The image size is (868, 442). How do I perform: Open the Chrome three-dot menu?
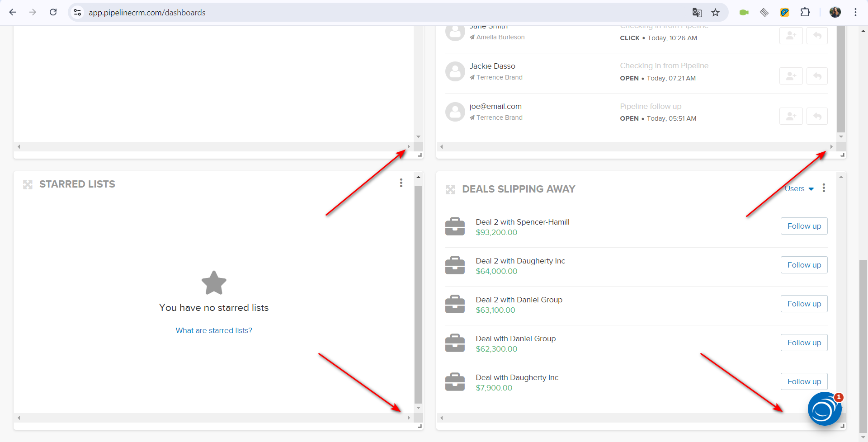855,13
